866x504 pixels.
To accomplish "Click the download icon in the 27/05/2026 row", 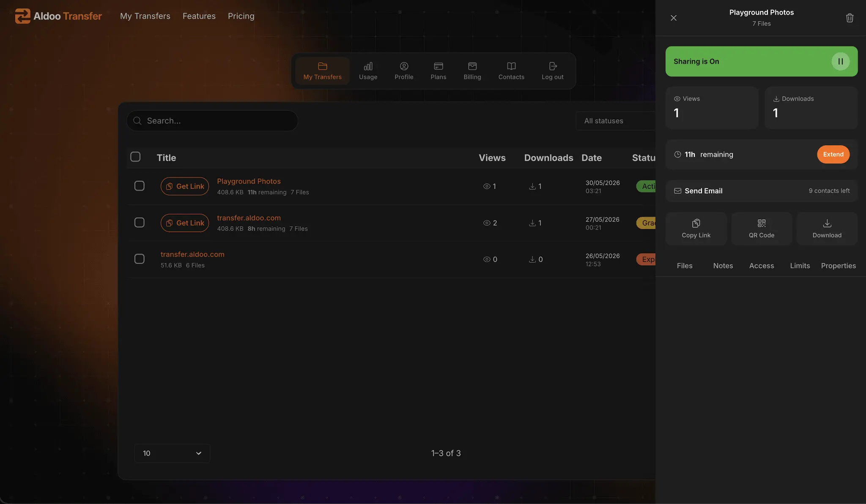I will tap(532, 223).
